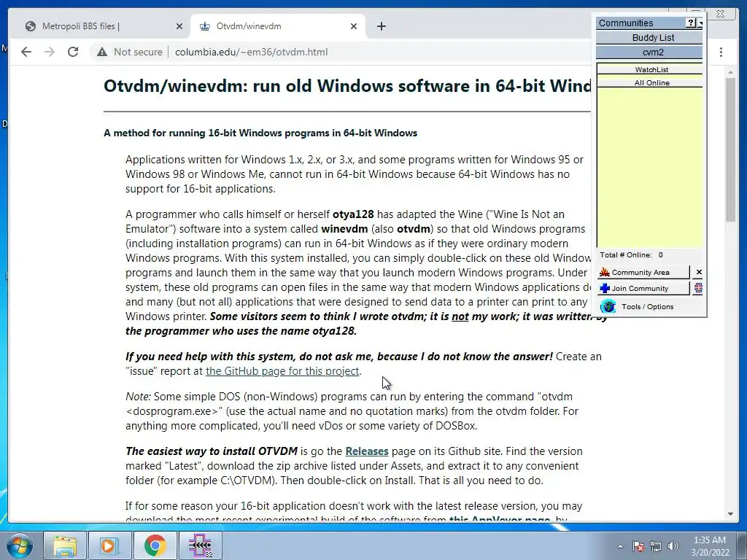Click the pink messenger app taskbar icon
Screen dimensions: 747x560
pyautogui.click(x=200, y=545)
